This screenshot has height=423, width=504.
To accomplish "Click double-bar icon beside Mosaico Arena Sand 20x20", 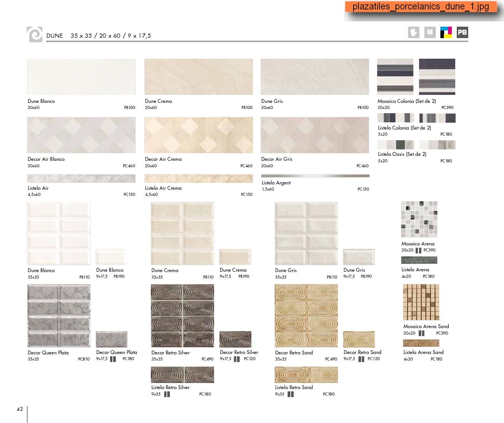I will 421,333.
